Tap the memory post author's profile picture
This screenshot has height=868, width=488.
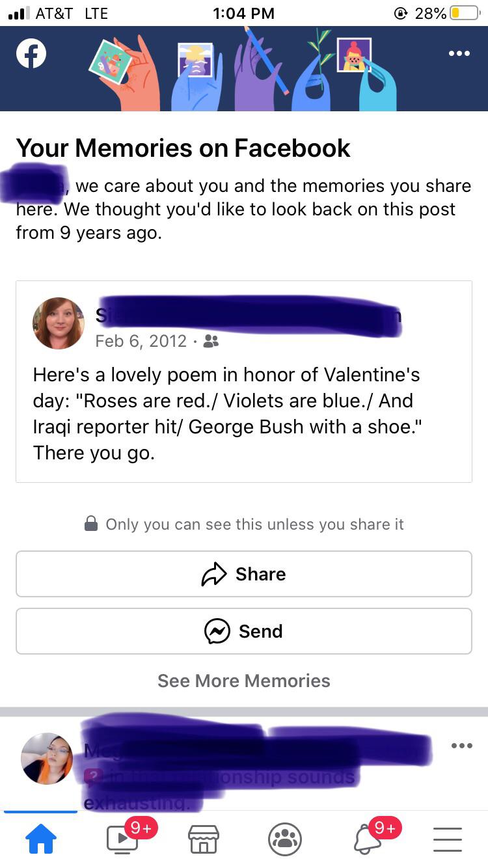[x=59, y=323]
